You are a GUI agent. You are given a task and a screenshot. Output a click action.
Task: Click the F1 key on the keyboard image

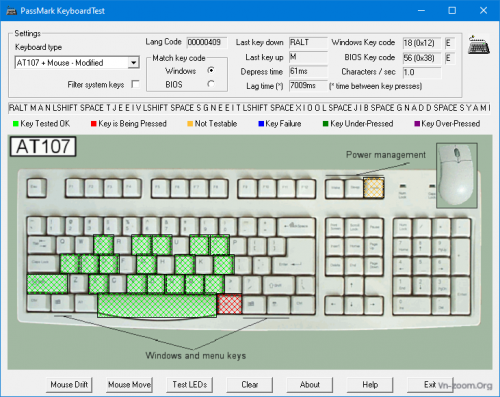(x=74, y=189)
